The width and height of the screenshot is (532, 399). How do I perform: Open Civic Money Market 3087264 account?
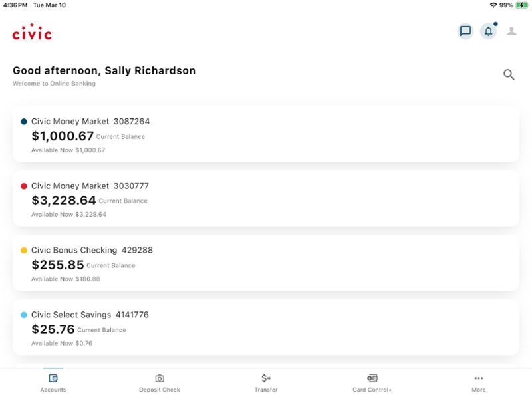click(x=265, y=135)
